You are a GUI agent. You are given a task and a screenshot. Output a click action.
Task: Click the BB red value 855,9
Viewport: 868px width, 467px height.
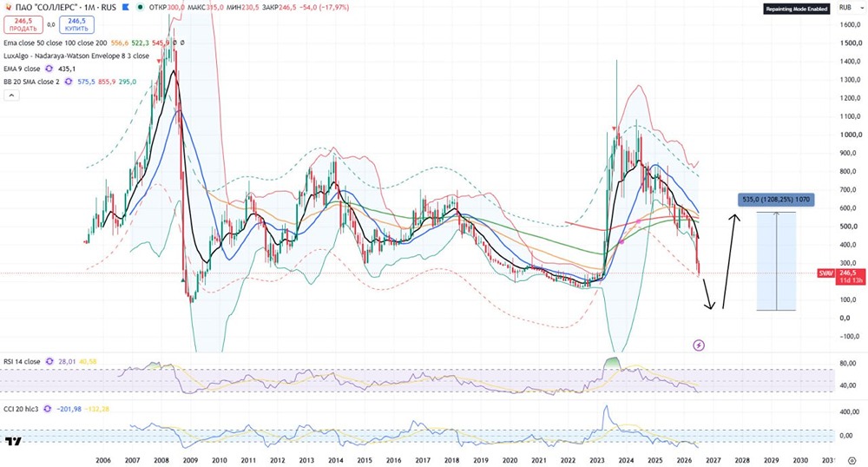[106, 82]
